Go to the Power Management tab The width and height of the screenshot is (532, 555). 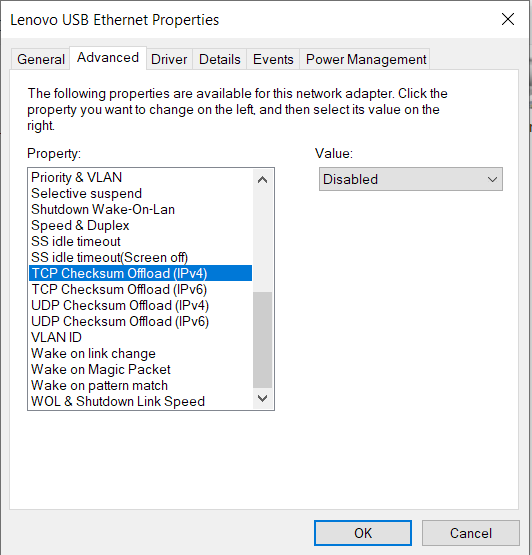point(366,59)
